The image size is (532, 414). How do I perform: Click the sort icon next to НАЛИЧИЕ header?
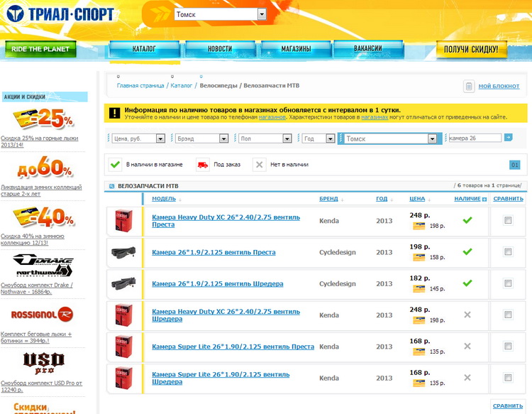point(484,200)
